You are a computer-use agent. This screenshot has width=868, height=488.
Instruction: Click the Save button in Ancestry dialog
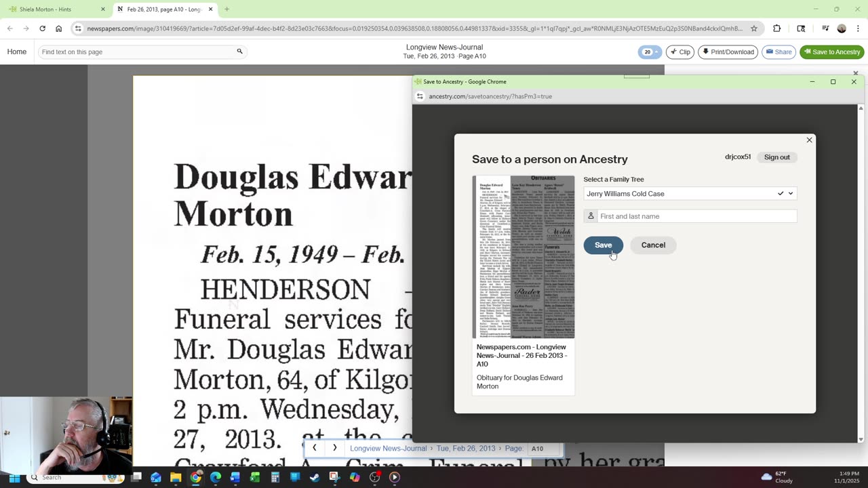coord(603,245)
